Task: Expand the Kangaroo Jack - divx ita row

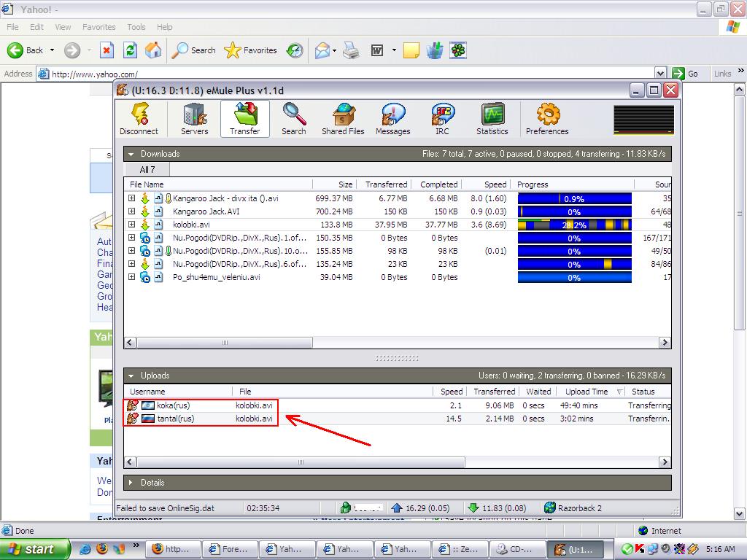Action: pos(132,198)
